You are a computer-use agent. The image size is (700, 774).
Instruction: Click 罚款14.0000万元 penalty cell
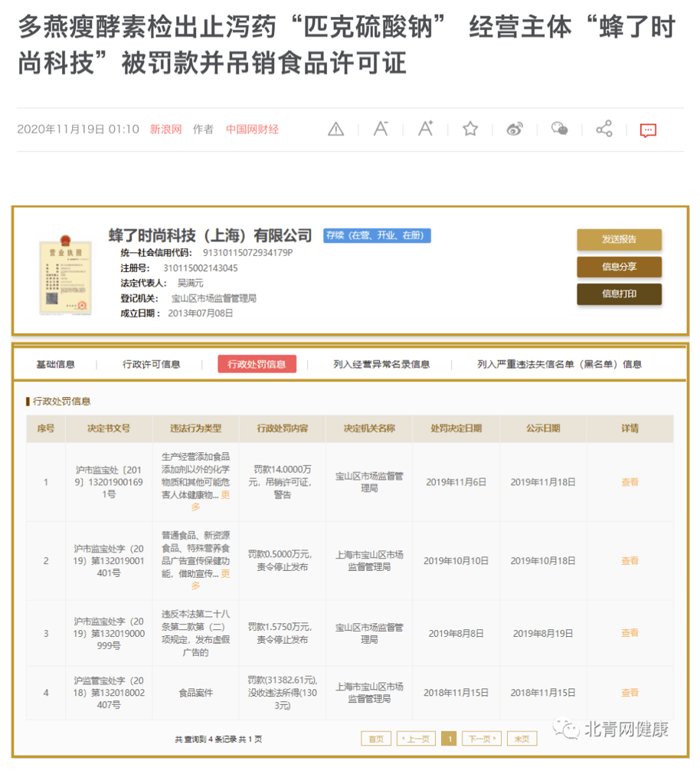tap(283, 482)
